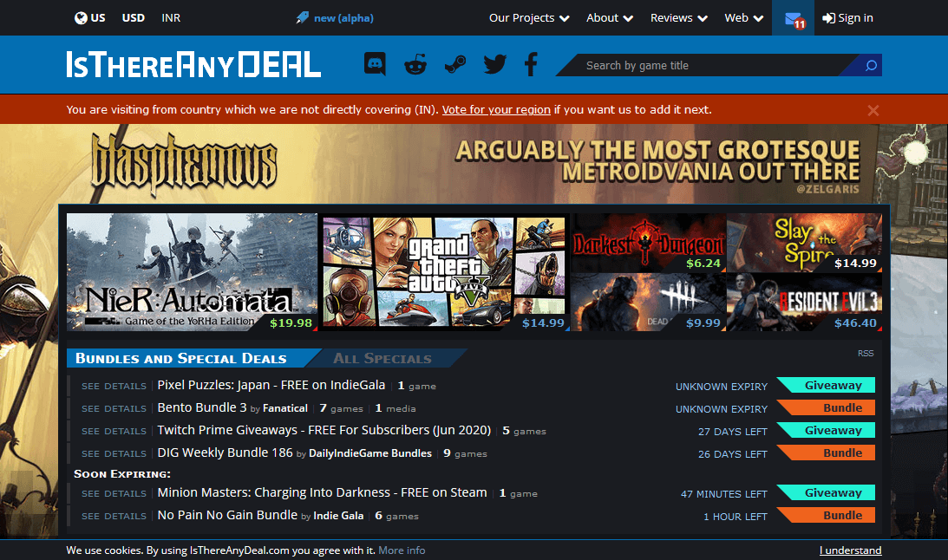
Task: Click the IsThereAnyDeal logo
Action: pos(193,64)
